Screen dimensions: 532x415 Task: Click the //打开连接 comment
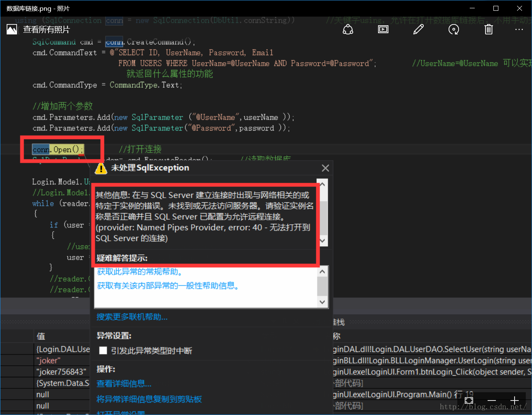pos(140,149)
